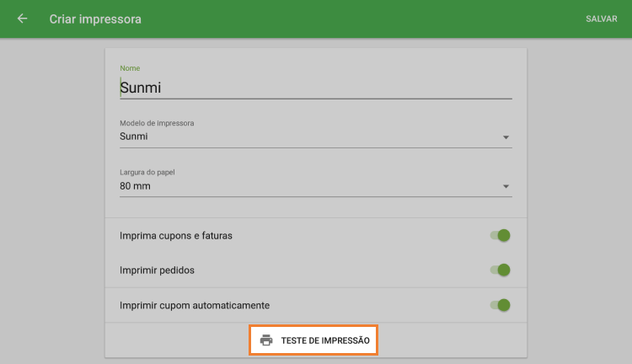Click the back arrow icon
Screen dimensions: 632x364
(22, 19)
